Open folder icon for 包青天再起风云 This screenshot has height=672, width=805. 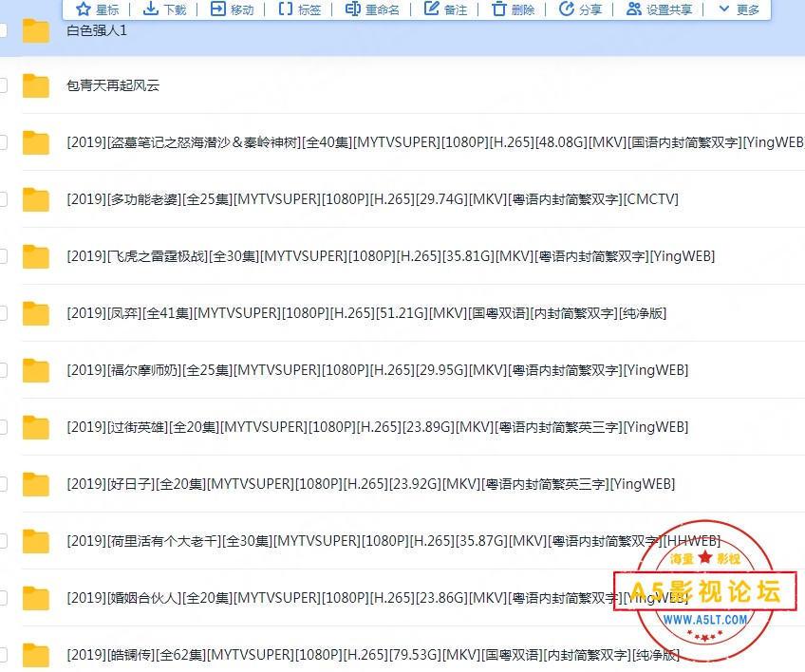[x=35, y=85]
